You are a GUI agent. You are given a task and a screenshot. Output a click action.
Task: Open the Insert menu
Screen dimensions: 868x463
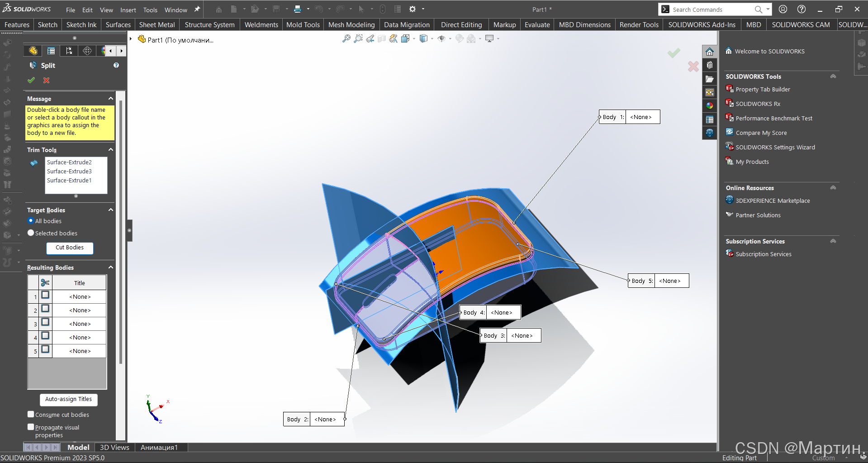click(x=128, y=10)
